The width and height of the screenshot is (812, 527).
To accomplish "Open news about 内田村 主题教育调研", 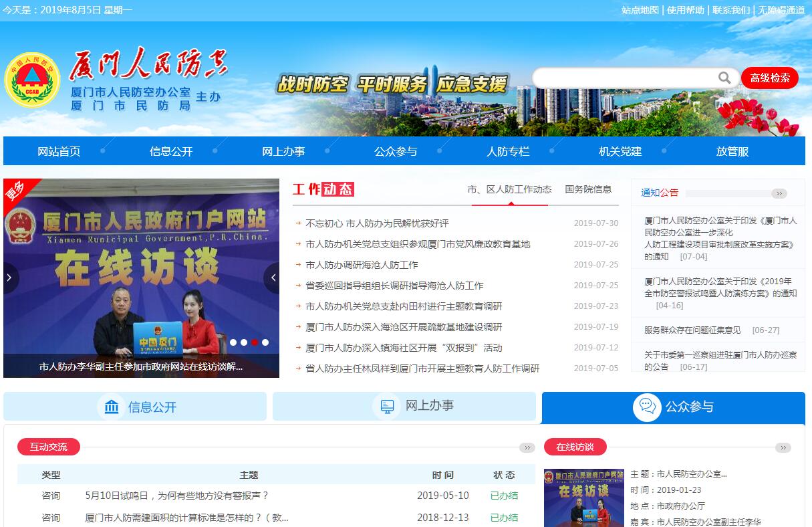I will 404,306.
